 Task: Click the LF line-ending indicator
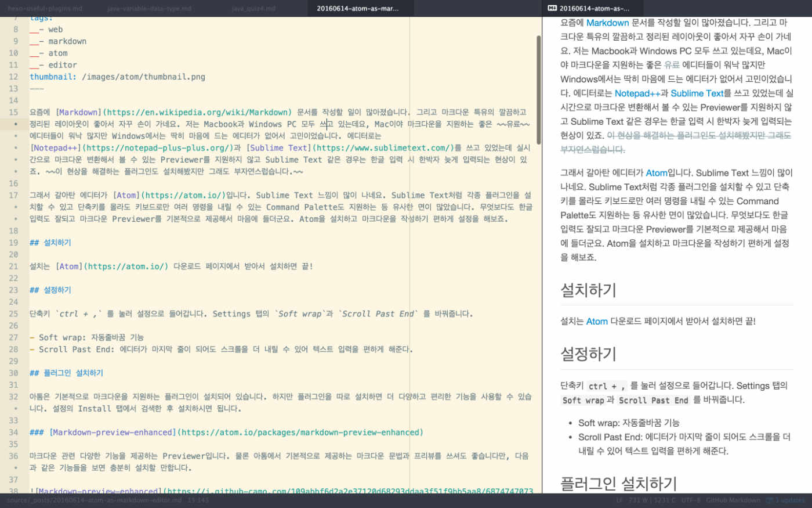(x=619, y=499)
